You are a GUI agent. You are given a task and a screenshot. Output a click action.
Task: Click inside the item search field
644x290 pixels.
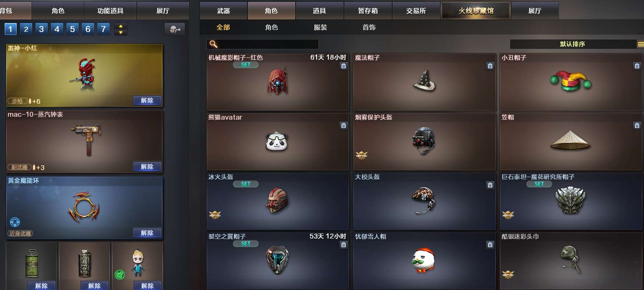(x=263, y=44)
